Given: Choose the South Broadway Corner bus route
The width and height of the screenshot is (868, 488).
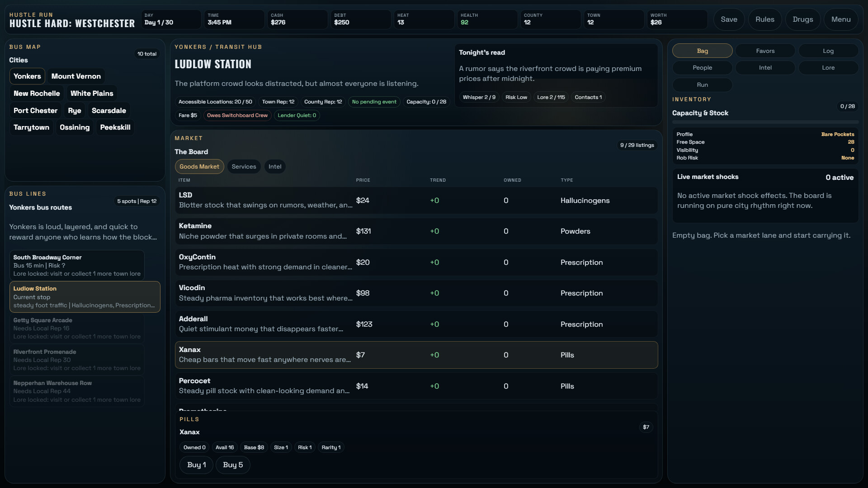Looking at the screenshot, I should coord(77,265).
